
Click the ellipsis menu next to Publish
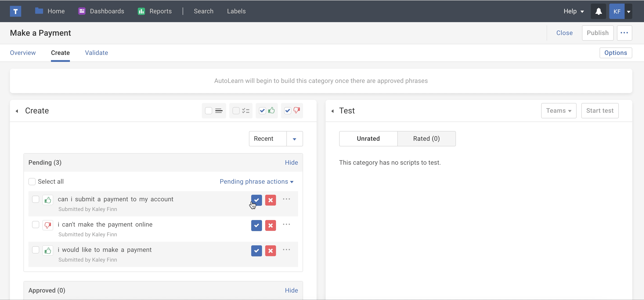click(x=624, y=33)
